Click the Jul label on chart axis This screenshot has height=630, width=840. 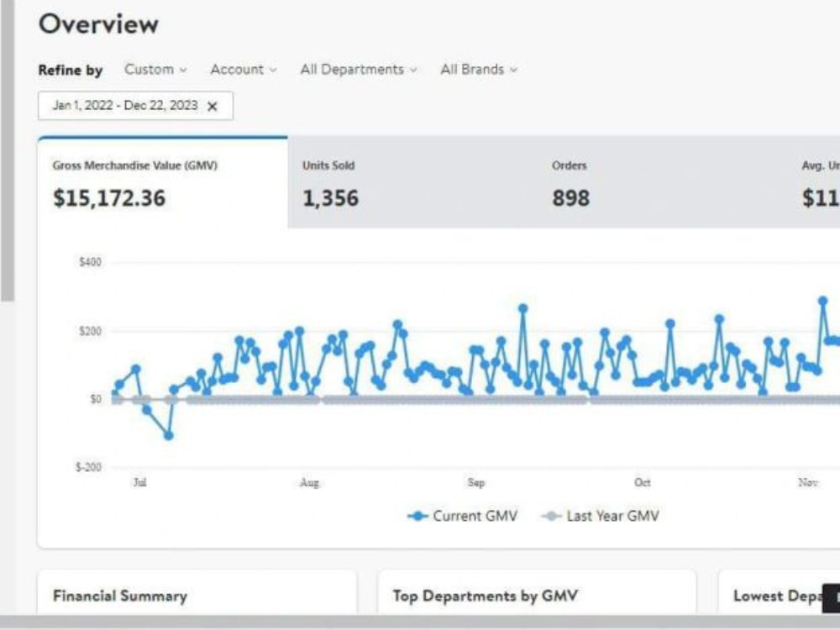click(x=139, y=483)
